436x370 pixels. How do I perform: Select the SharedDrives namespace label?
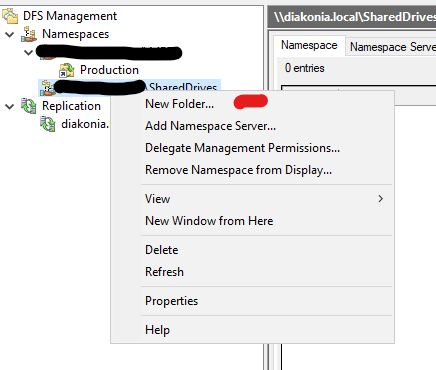pyautogui.click(x=183, y=87)
